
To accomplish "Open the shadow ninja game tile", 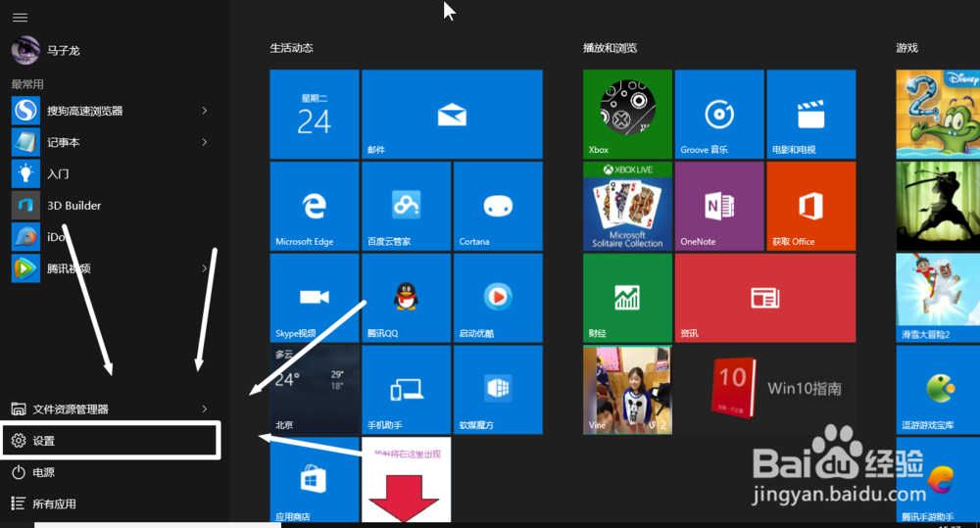I will point(938,206).
